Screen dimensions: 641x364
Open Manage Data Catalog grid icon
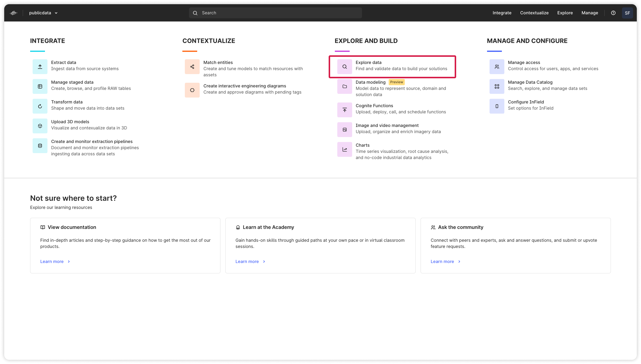point(497,86)
